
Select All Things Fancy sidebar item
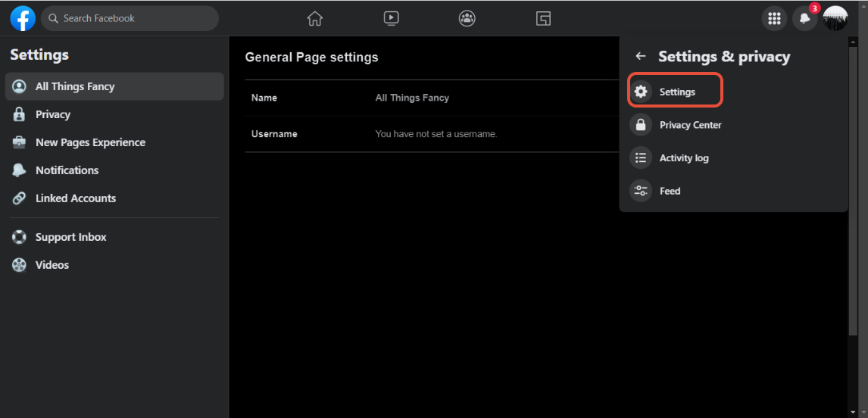[114, 86]
